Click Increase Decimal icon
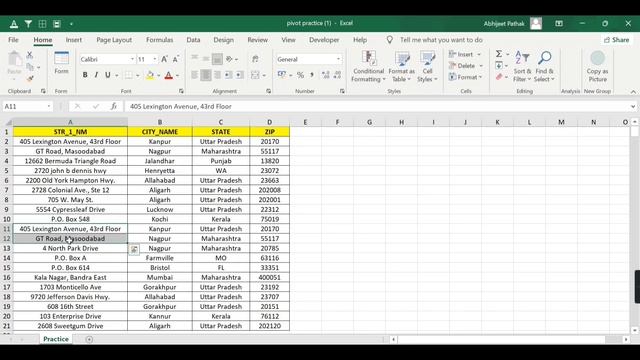 [325, 75]
